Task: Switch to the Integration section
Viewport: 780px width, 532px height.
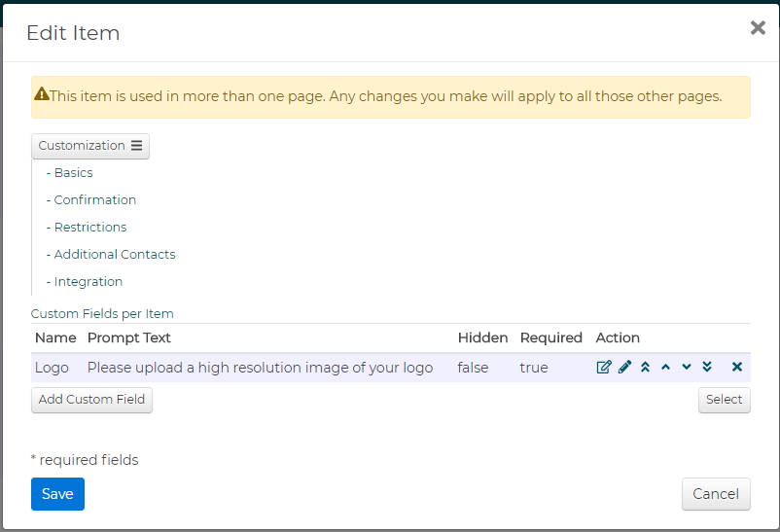Action: pyautogui.click(x=89, y=282)
